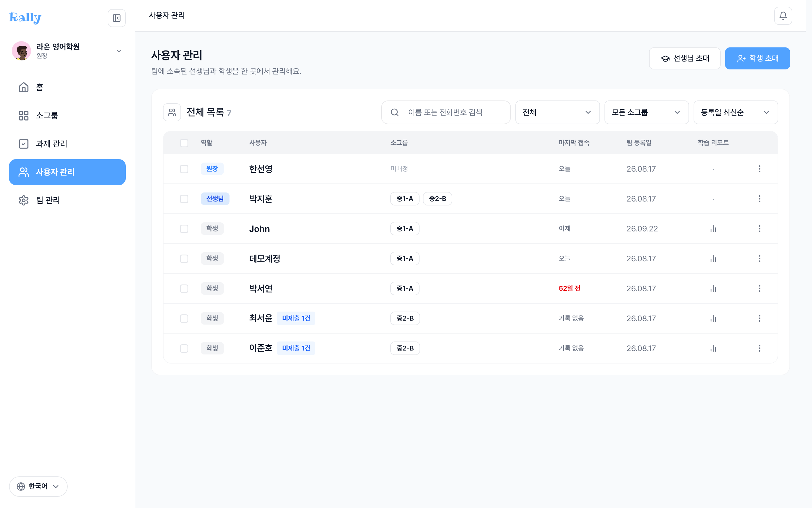The height and width of the screenshot is (508, 812).
Task: Click the 마지막 접속 column header
Action: tap(574, 143)
